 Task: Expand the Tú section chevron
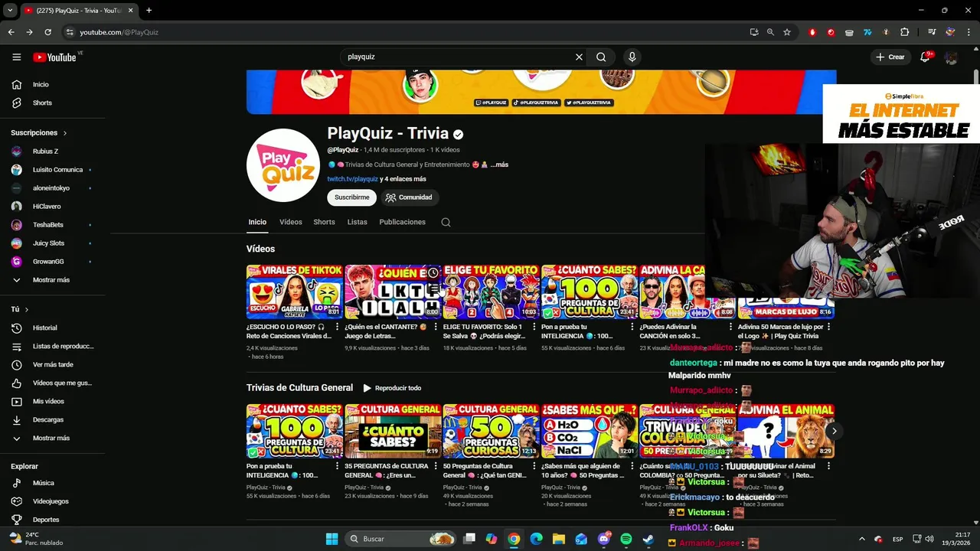[27, 309]
